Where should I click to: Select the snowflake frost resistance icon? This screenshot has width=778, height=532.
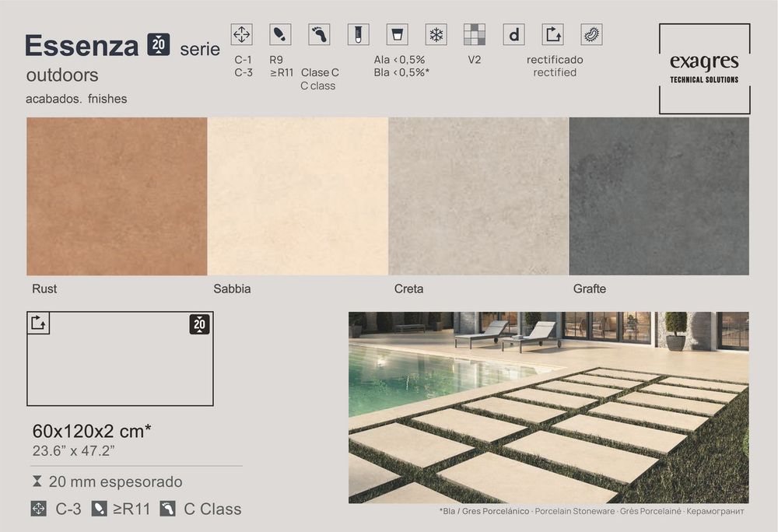click(436, 34)
